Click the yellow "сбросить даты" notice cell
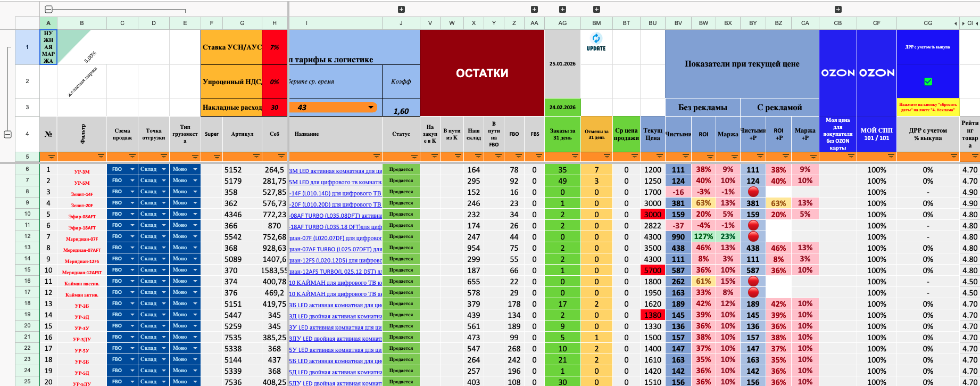 [x=928, y=107]
